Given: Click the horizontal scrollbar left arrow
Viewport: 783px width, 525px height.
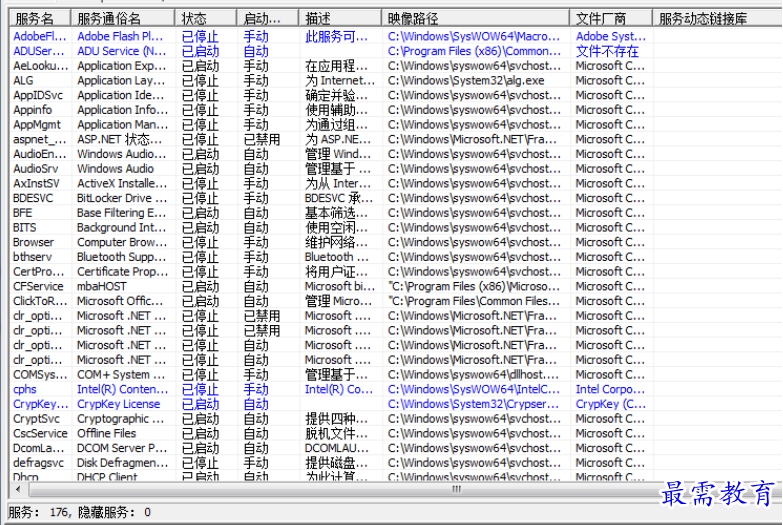Looking at the screenshot, I should 18,490.
